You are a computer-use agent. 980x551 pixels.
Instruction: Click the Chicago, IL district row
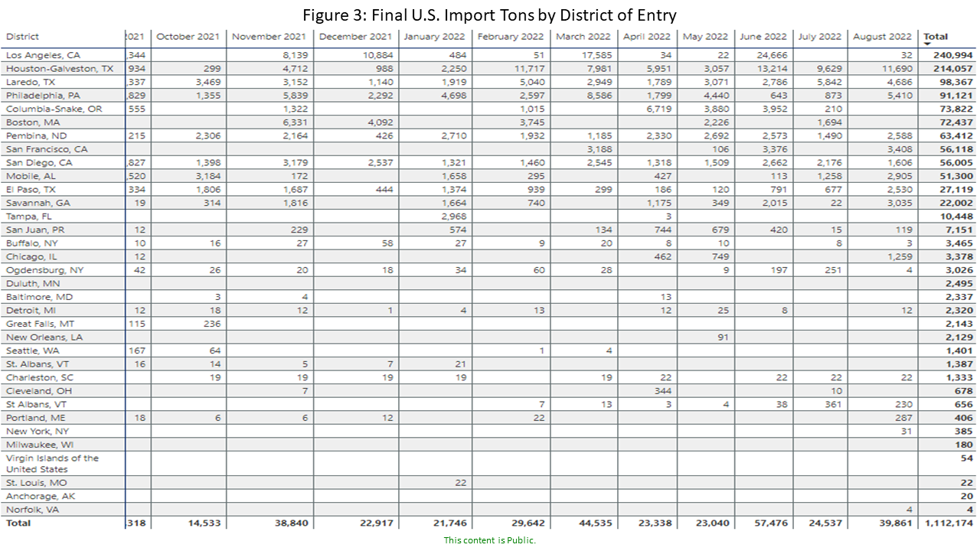[x=31, y=256]
